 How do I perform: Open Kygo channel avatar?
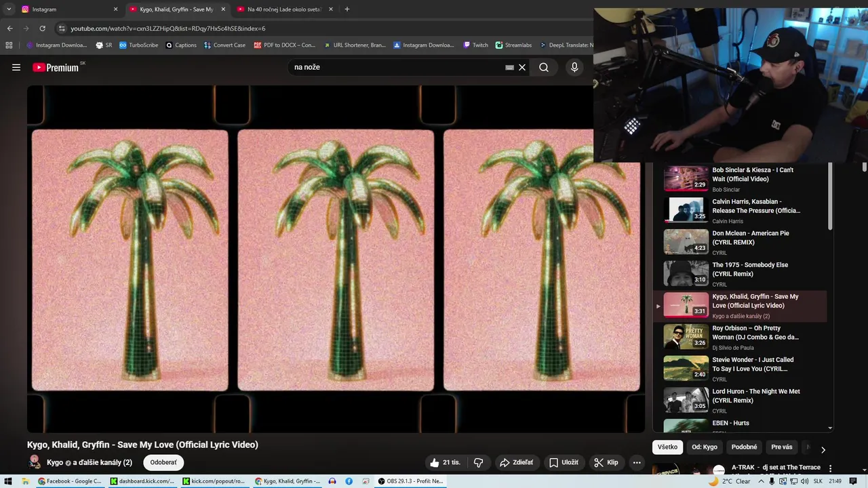coord(35,462)
